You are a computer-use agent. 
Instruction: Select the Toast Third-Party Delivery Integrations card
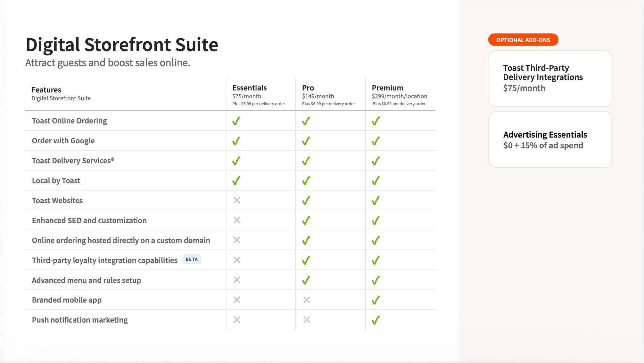(550, 79)
